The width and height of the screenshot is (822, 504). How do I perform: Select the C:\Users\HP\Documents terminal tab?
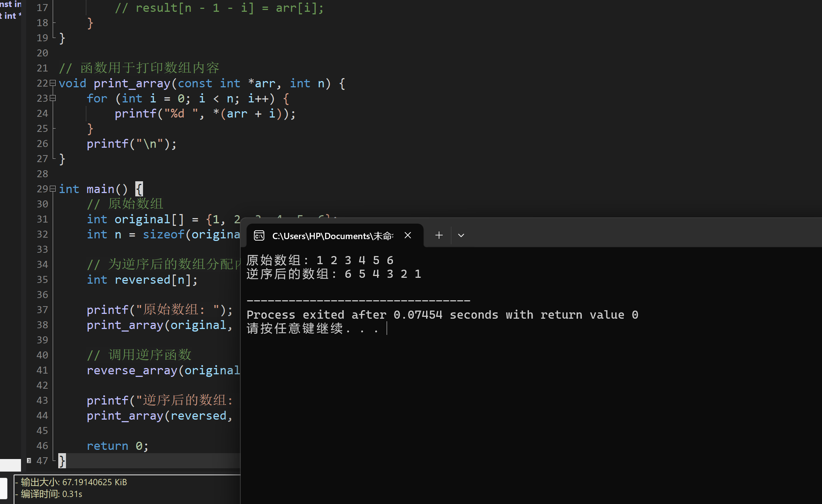coord(332,236)
